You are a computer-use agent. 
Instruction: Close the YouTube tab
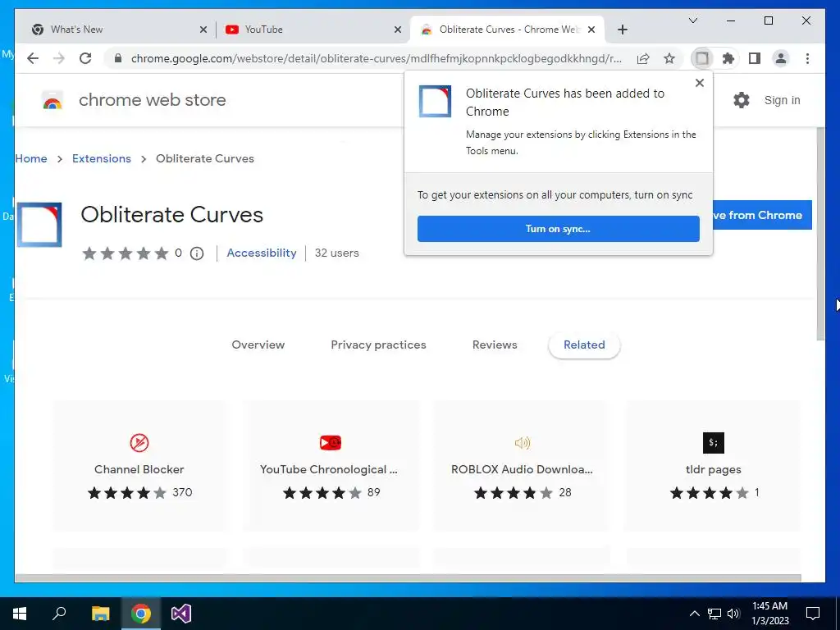[398, 30]
